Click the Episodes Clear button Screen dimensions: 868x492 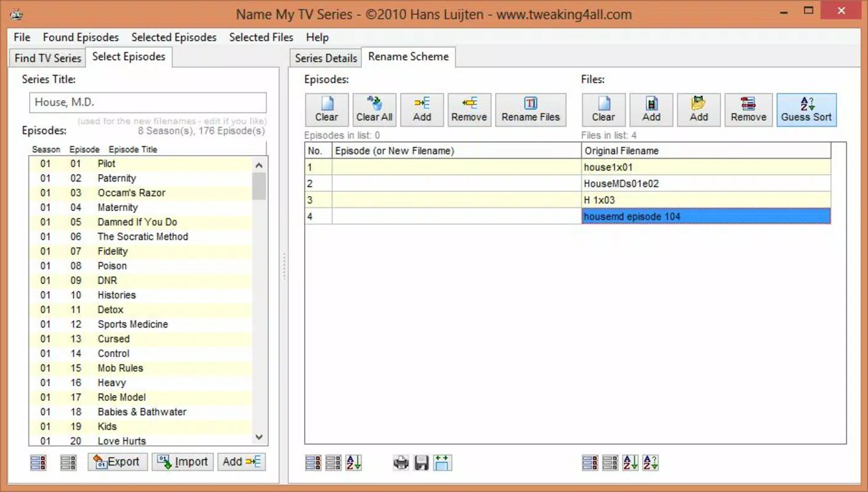[x=327, y=110]
